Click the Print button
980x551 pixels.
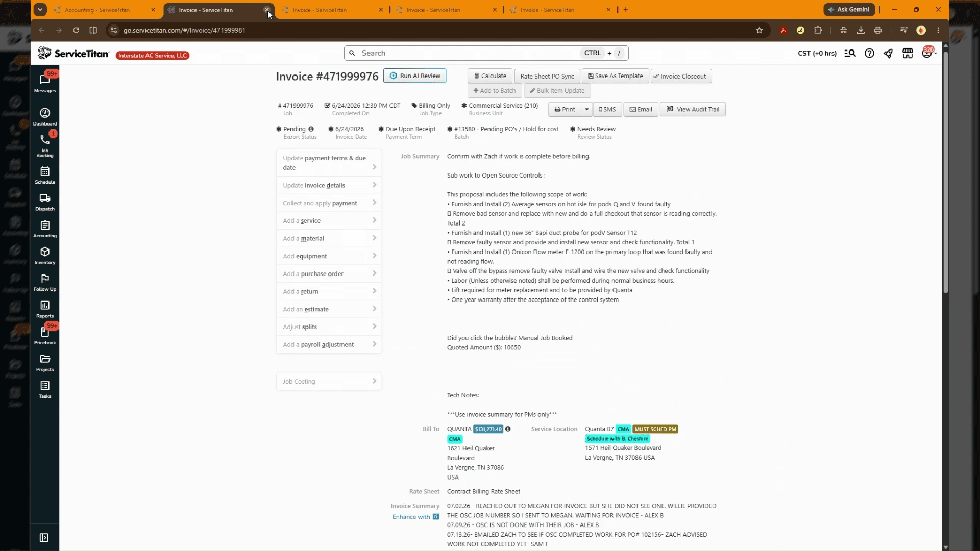click(x=565, y=109)
